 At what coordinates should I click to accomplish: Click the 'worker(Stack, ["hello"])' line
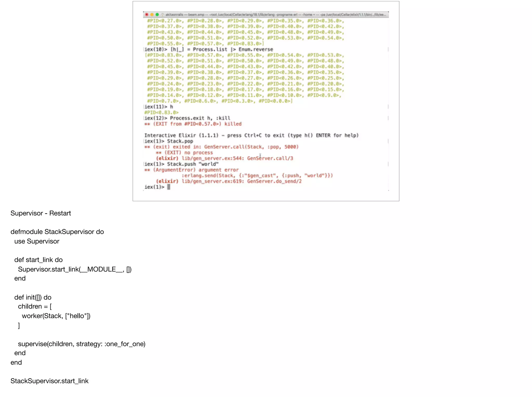tap(56, 316)
